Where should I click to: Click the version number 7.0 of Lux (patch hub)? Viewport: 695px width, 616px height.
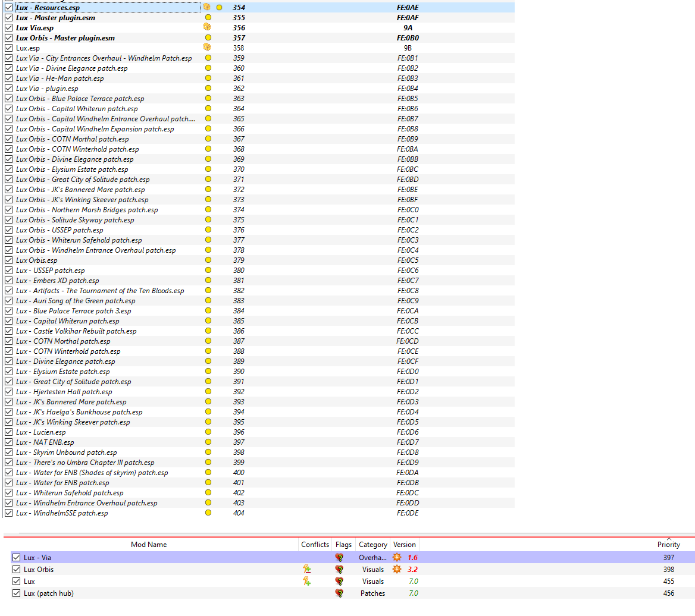pos(413,593)
